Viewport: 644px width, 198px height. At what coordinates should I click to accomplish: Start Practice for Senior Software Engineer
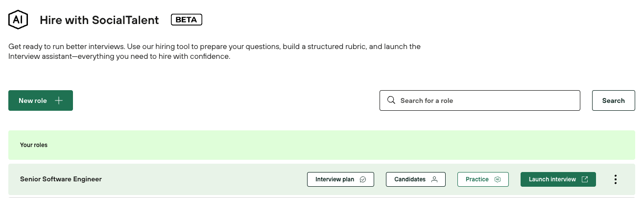[477, 179]
